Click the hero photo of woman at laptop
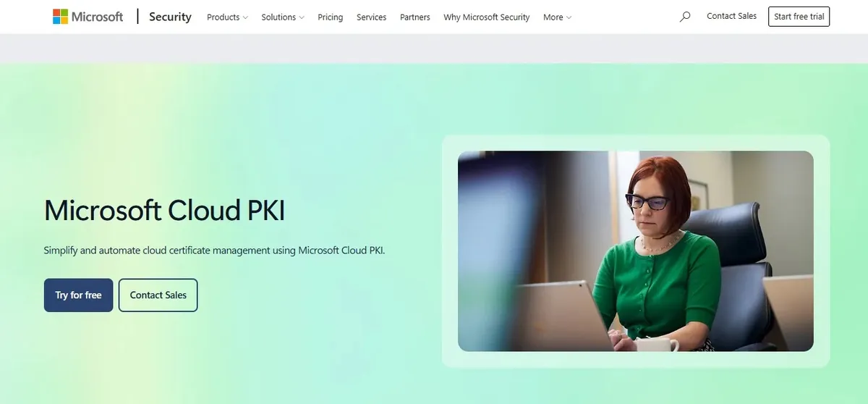 click(x=636, y=251)
